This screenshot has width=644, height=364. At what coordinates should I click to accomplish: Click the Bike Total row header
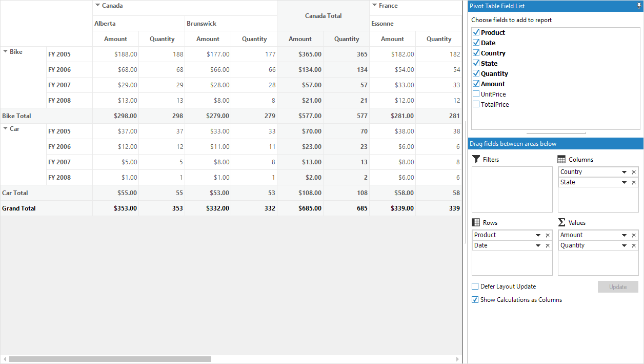pyautogui.click(x=46, y=116)
